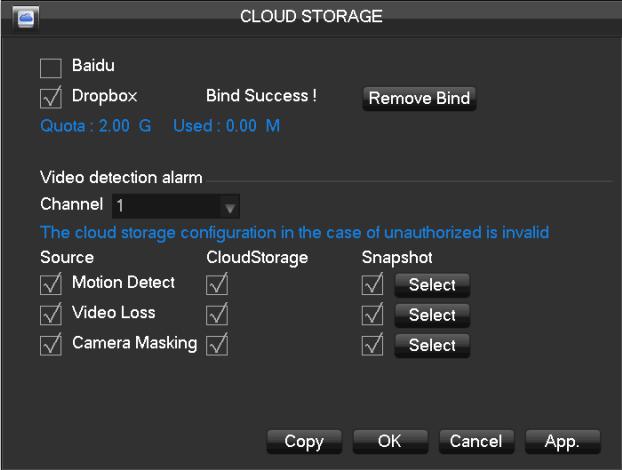This screenshot has width=622, height=470.
Task: Click Select button in Camera Masking row
Action: (x=432, y=345)
